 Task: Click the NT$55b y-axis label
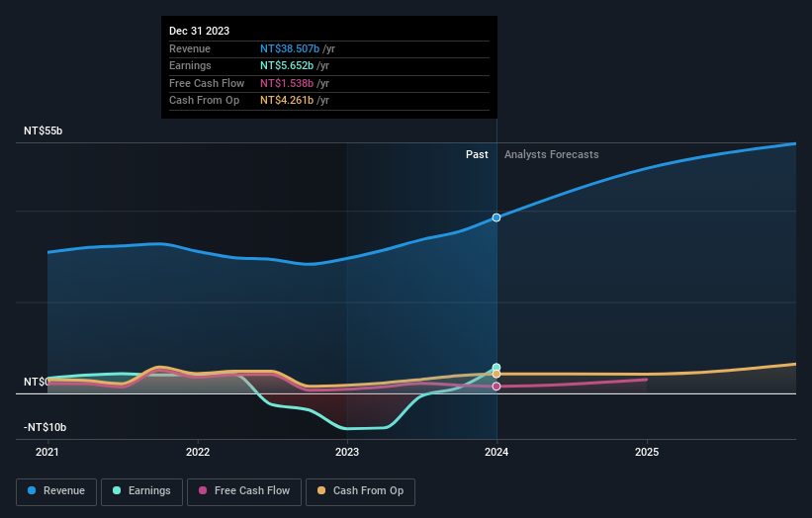pyautogui.click(x=43, y=130)
